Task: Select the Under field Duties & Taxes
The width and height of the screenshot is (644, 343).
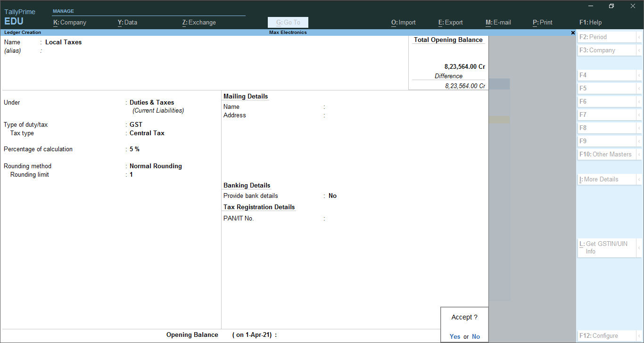Action: (152, 102)
